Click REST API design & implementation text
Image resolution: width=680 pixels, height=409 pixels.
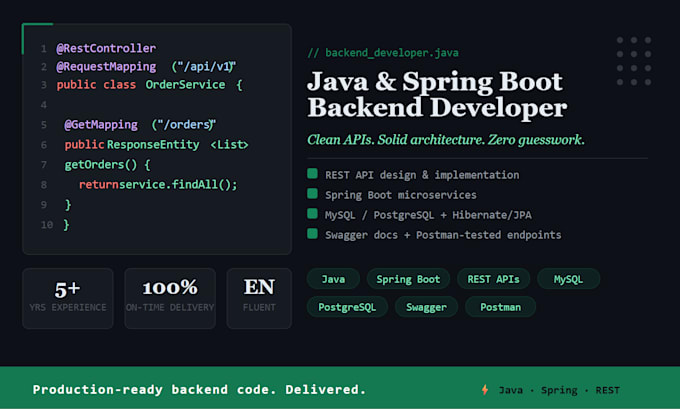(x=422, y=175)
